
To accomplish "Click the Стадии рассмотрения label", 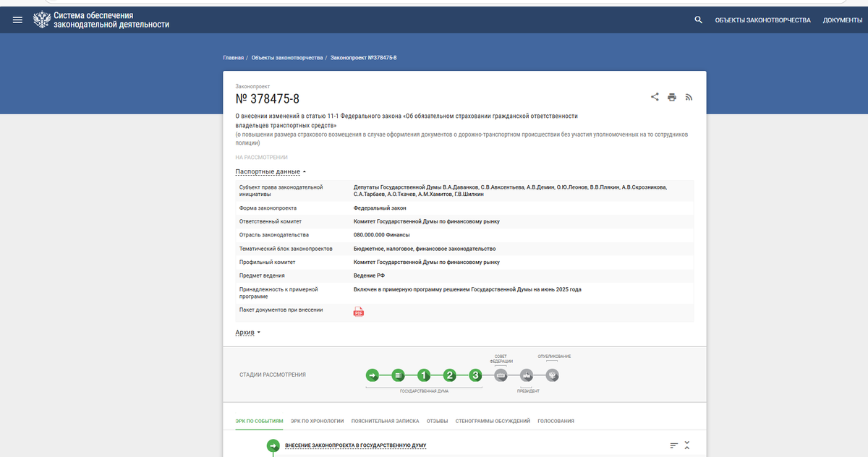I will pyautogui.click(x=272, y=375).
